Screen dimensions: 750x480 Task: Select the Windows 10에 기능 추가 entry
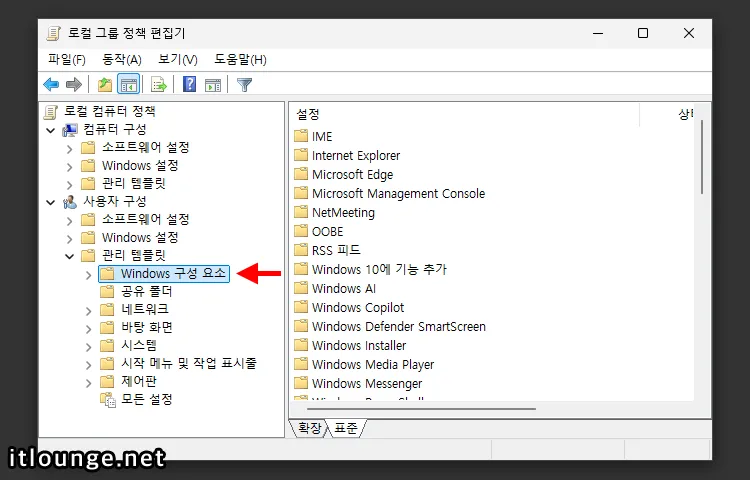click(379, 269)
